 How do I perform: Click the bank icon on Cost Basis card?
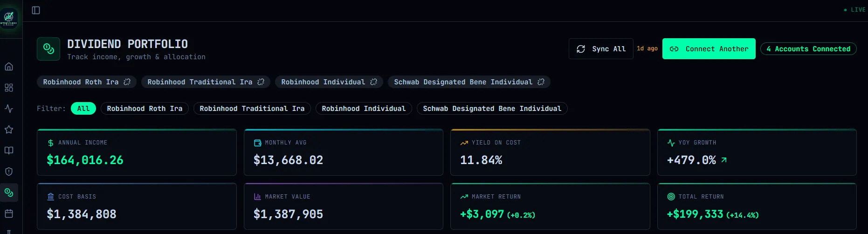pos(50,197)
